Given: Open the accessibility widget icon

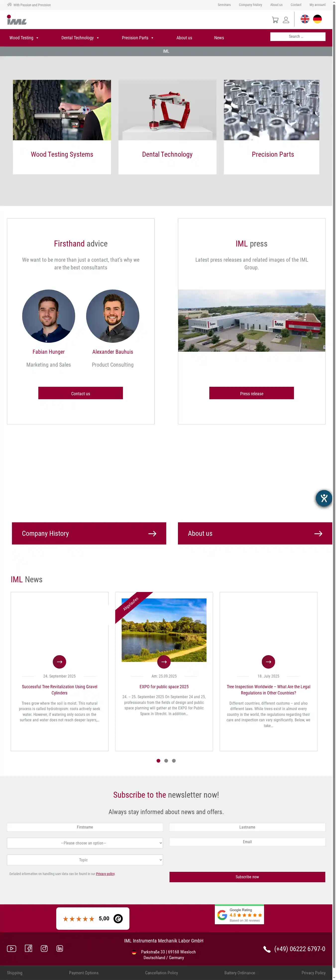Looking at the screenshot, I should 324,498.
